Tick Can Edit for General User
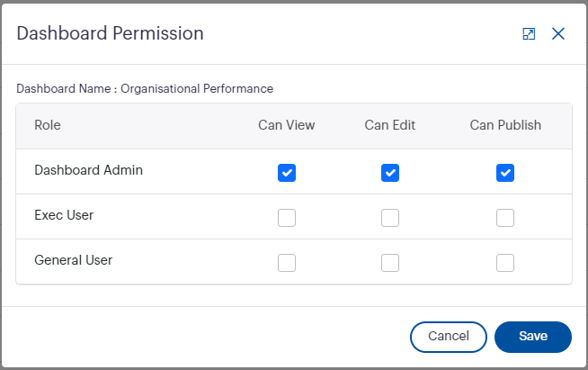This screenshot has width=588, height=370. [390, 263]
